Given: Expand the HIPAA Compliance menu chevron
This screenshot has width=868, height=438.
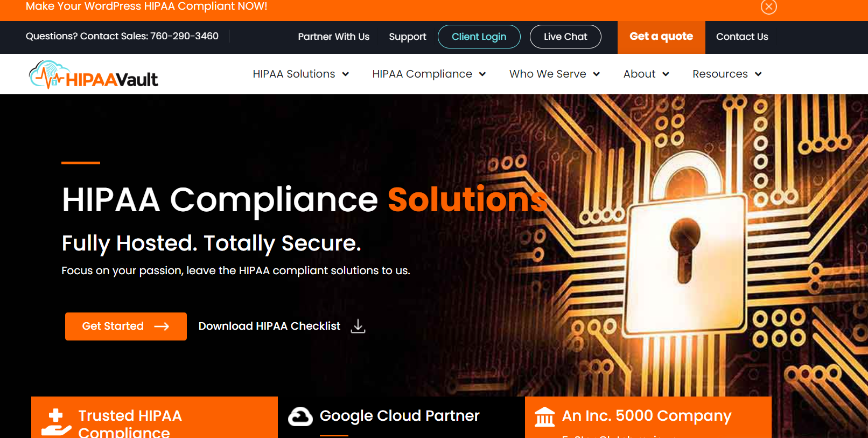Looking at the screenshot, I should (482, 74).
